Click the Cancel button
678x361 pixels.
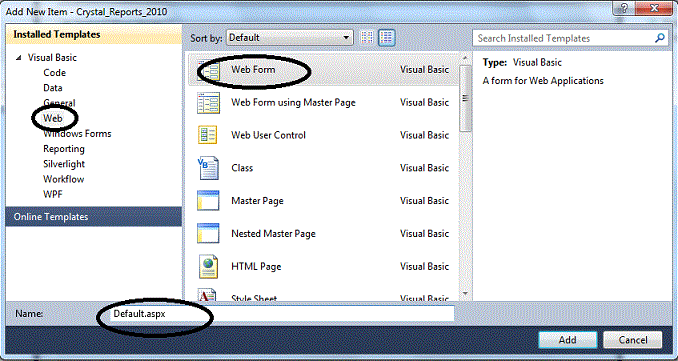point(633,340)
